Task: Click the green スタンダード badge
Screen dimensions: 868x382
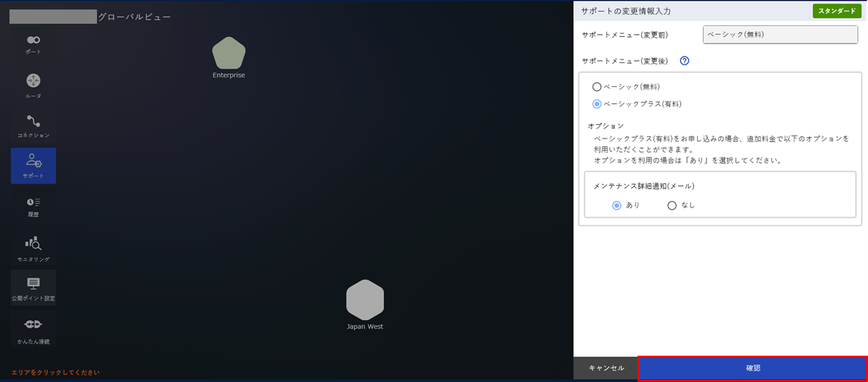Action: tap(837, 11)
